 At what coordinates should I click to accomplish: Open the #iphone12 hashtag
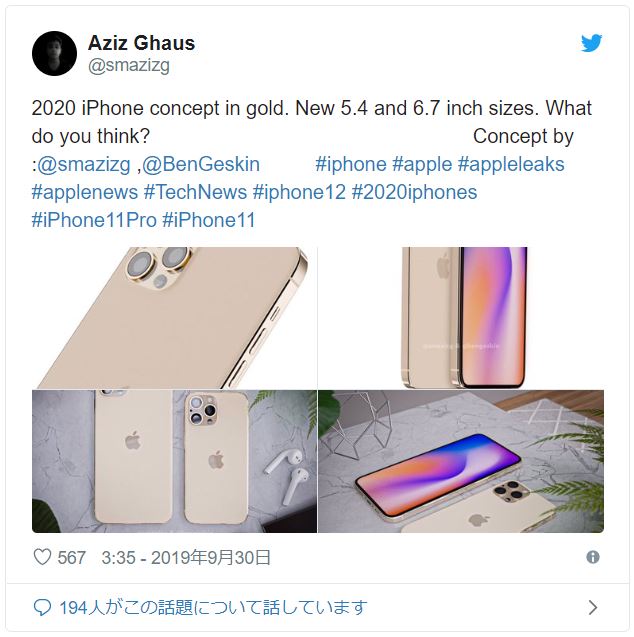pyautogui.click(x=299, y=192)
